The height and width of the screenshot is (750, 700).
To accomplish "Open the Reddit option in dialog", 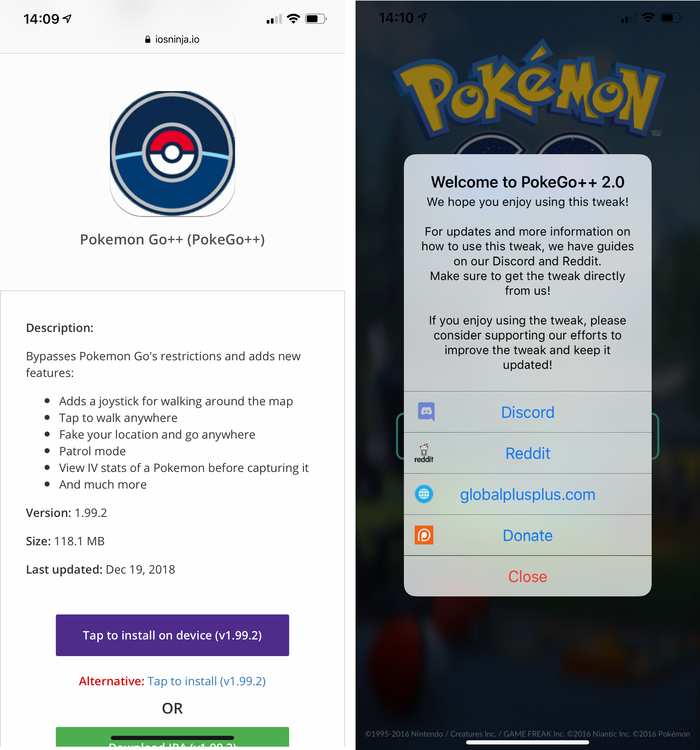I will (527, 453).
